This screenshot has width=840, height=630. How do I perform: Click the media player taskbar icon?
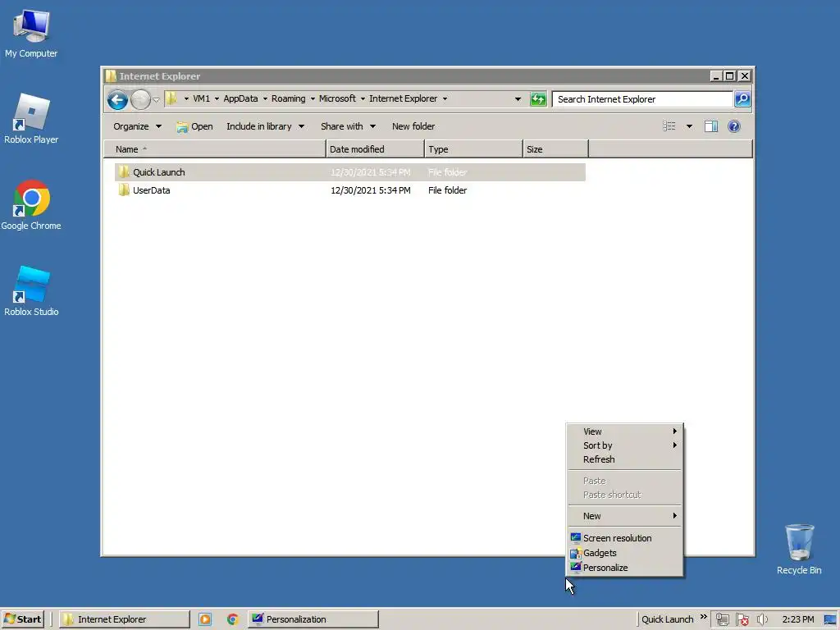point(204,619)
